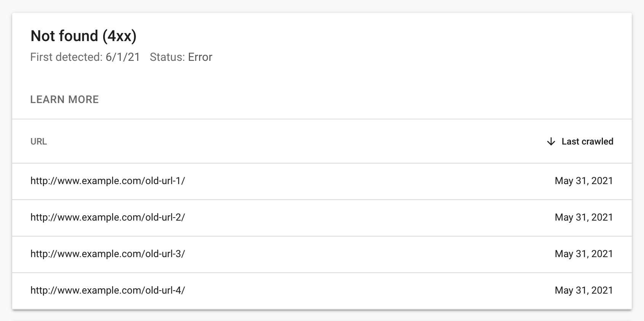Image resolution: width=644 pixels, height=321 pixels.
Task: Click the (4xx) code in heading
Action: pyautogui.click(x=119, y=36)
